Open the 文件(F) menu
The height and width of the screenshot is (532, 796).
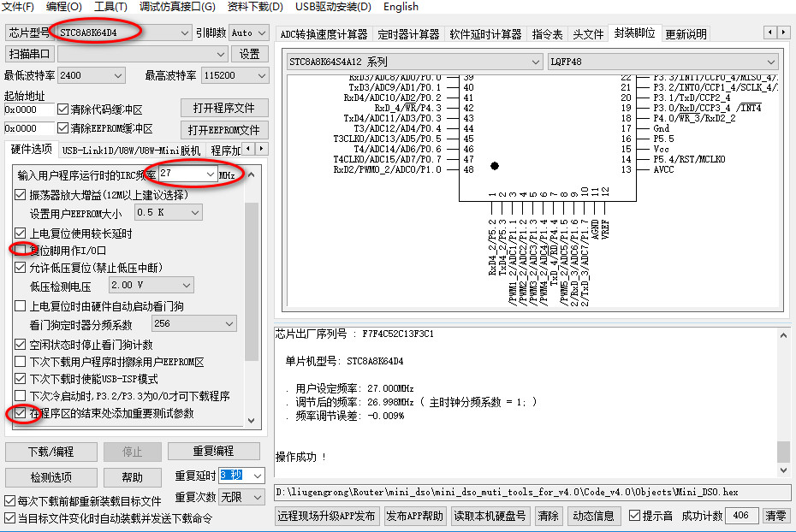tap(18, 7)
